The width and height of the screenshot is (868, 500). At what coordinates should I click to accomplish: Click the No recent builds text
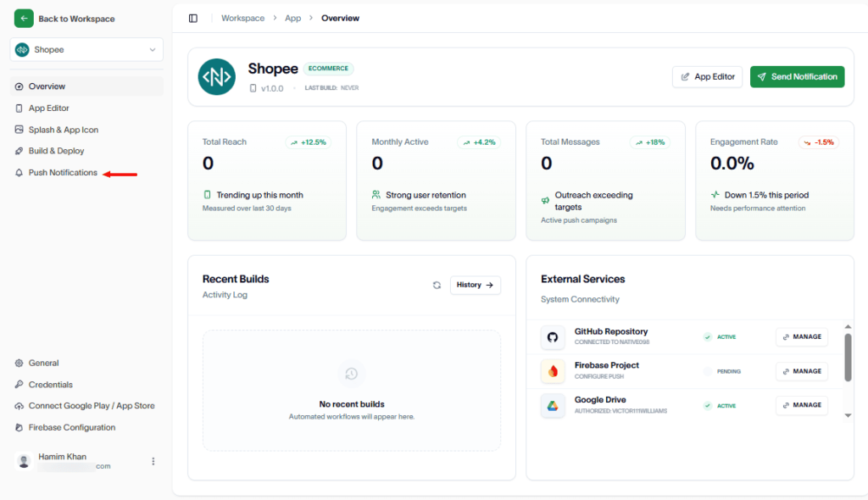[x=352, y=404]
